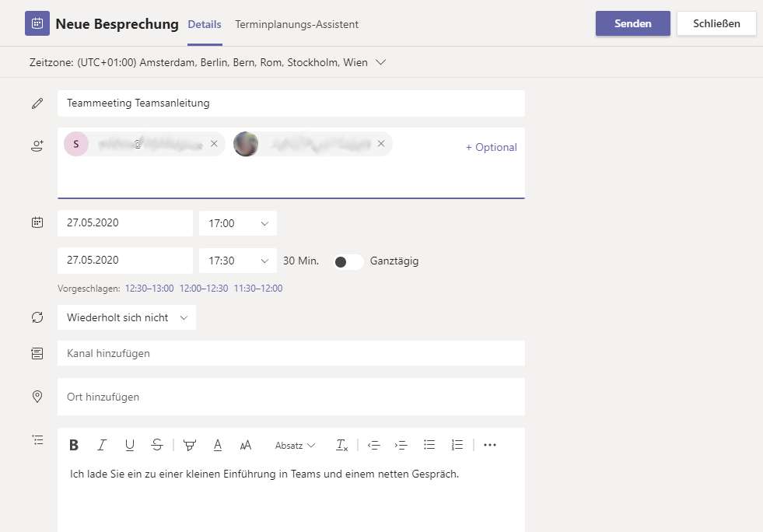
Task: Underline text in the message body
Action: [129, 445]
